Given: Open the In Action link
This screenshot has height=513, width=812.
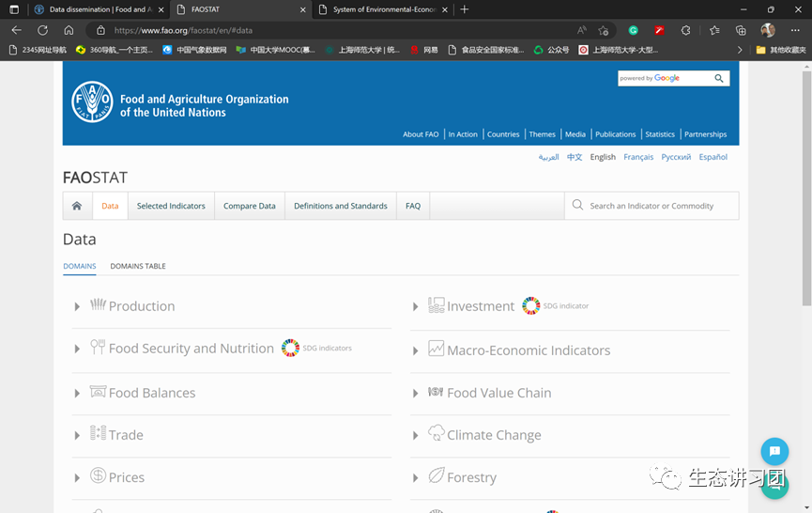Looking at the screenshot, I should (x=463, y=134).
